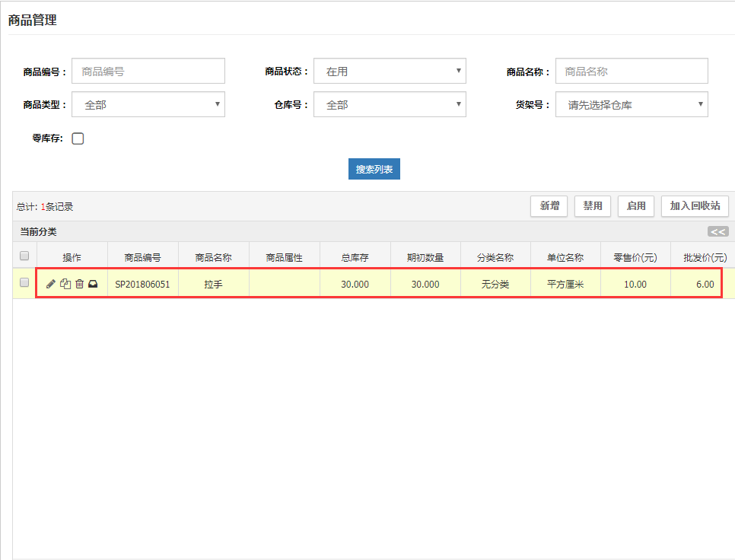Click the 搜索列表 search button
735x560 pixels.
374,169
